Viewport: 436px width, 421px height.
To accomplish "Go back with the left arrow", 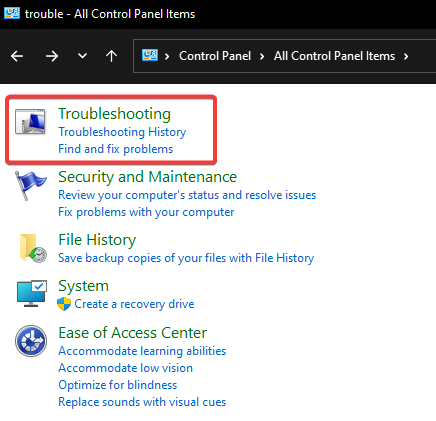I will tap(17, 56).
